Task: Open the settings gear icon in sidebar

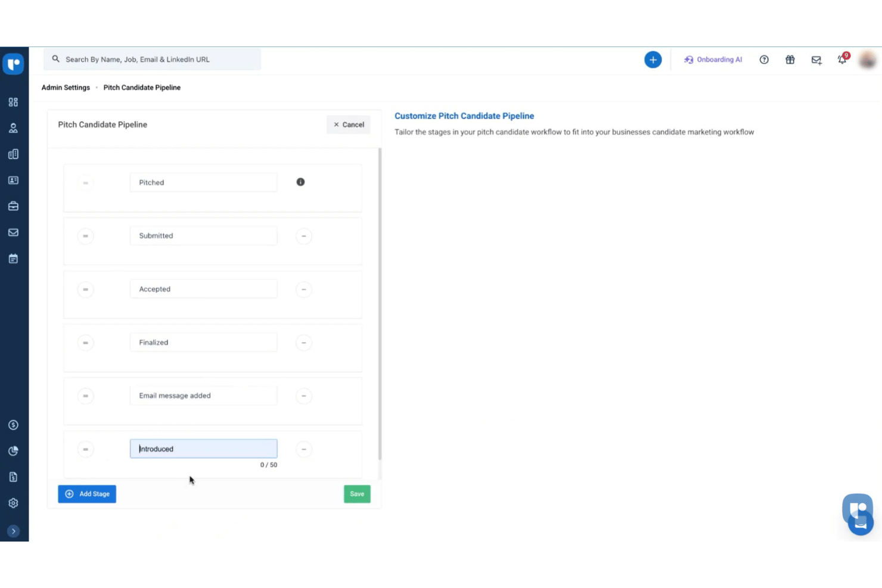Action: [13, 503]
